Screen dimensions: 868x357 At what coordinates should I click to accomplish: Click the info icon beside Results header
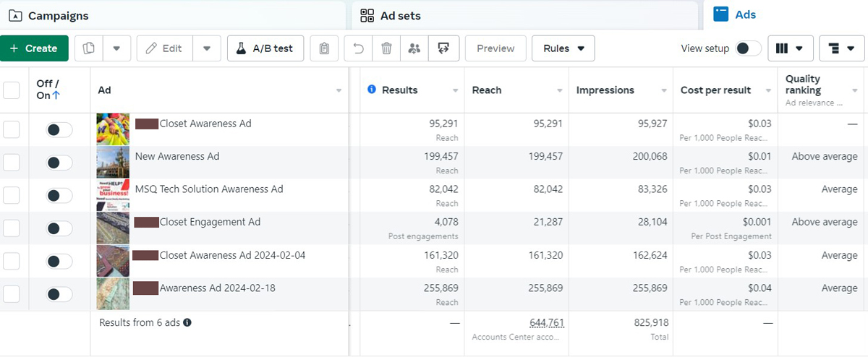click(372, 90)
